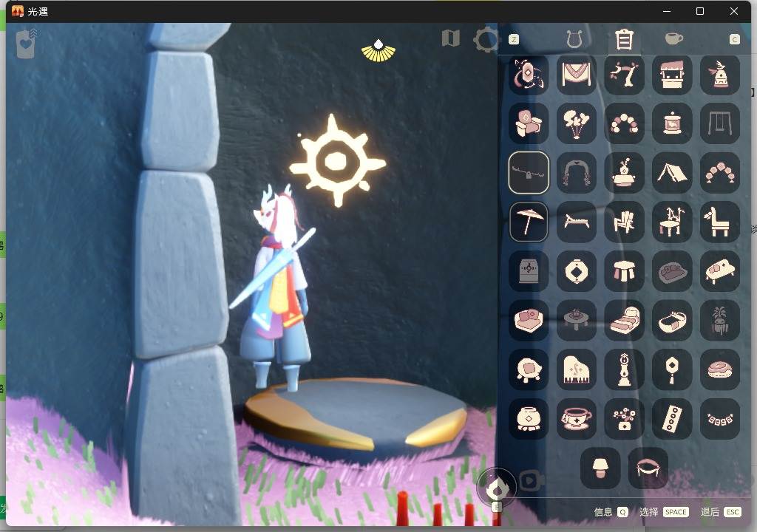Select the bird on bell prop
The height and width of the screenshot is (532, 757).
(720, 75)
